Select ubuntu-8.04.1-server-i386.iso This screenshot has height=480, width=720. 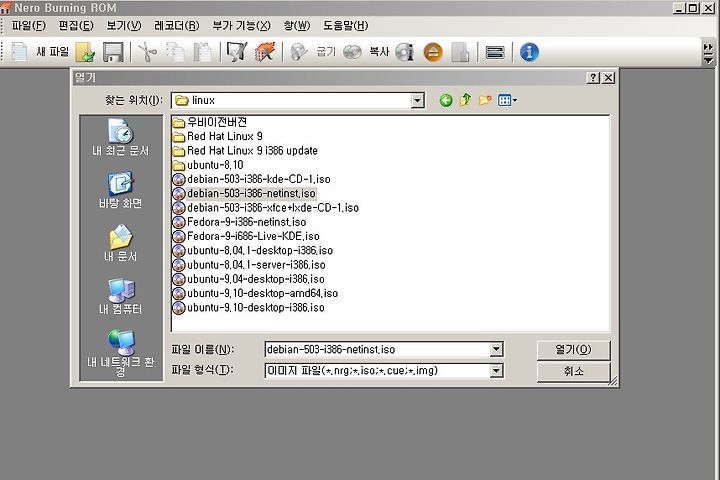249,265
